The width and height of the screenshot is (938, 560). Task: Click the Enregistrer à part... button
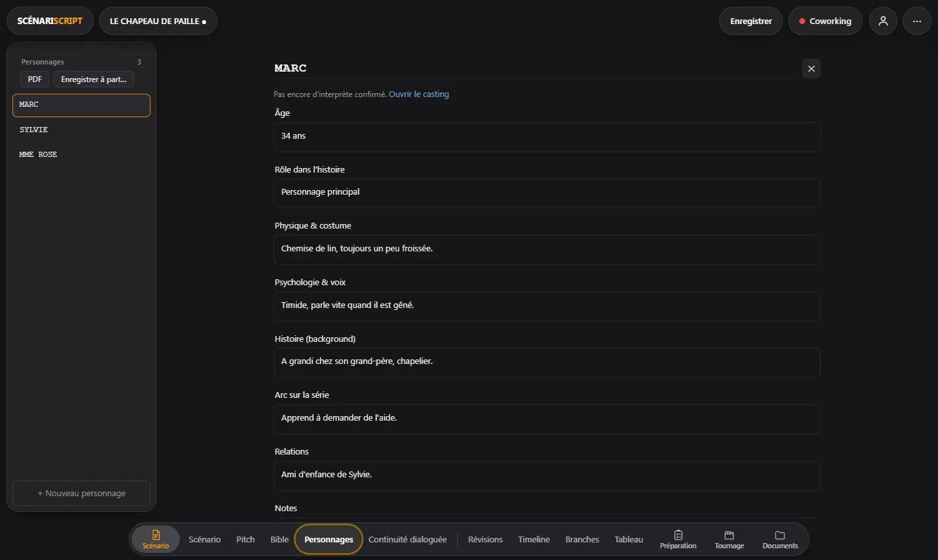94,79
